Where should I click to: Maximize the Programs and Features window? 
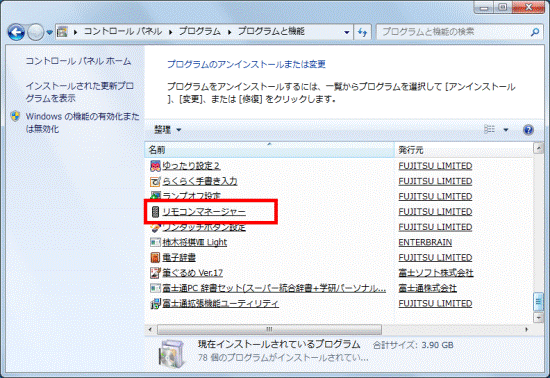pyautogui.click(x=503, y=8)
